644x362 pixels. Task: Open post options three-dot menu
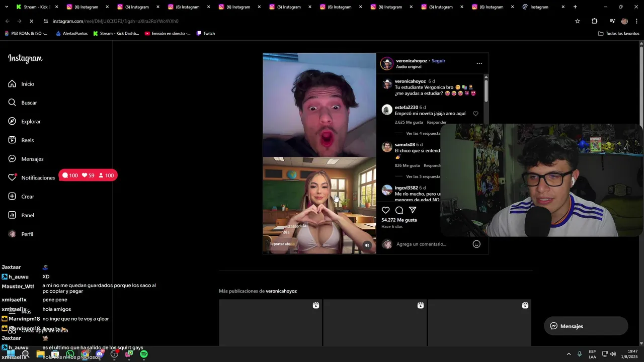(479, 63)
